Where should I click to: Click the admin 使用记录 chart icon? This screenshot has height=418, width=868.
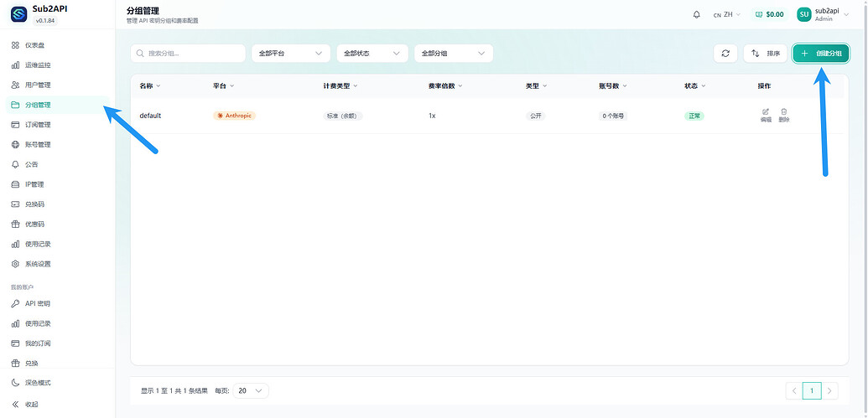click(x=15, y=244)
